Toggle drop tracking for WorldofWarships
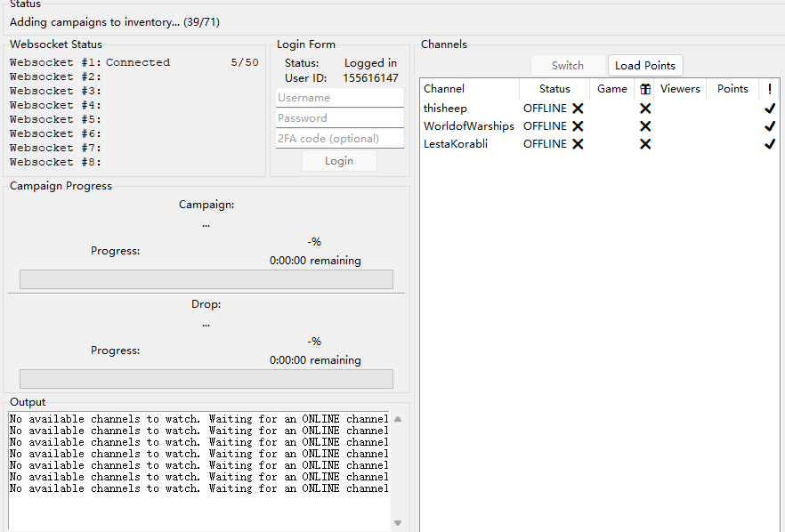This screenshot has height=532, width=785. point(645,125)
